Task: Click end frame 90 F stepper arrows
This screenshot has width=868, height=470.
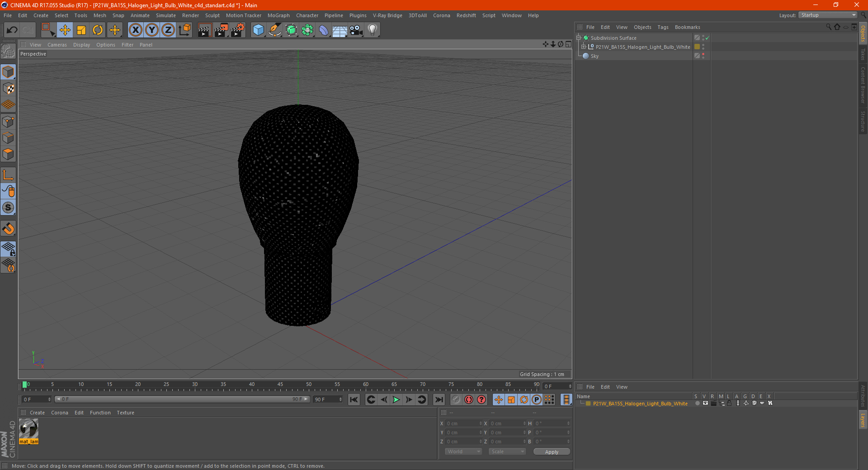Action: click(340, 399)
